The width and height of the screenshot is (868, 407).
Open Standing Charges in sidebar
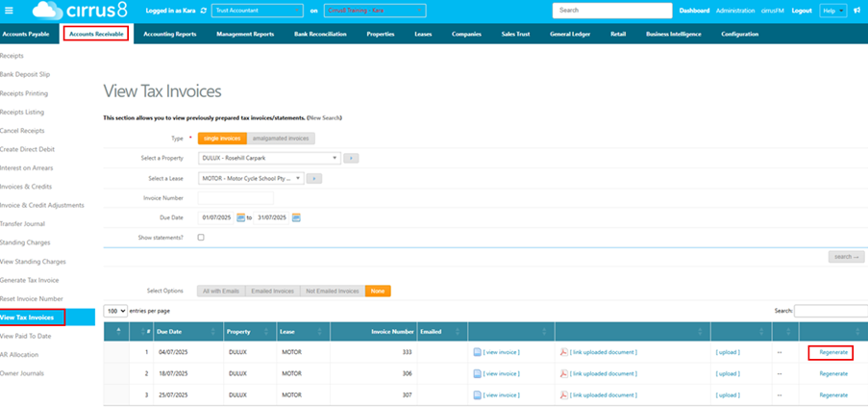[x=25, y=242]
